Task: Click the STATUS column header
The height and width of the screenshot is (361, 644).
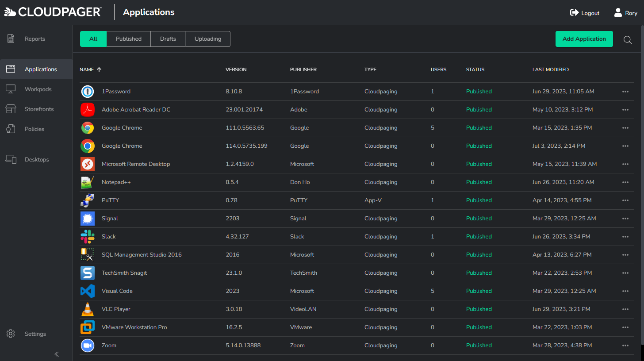Action: (x=475, y=69)
